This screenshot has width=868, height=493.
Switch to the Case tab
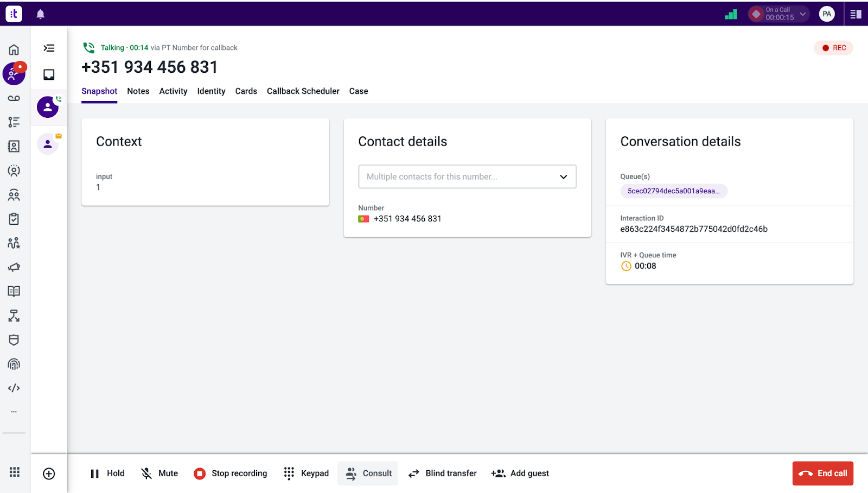[x=359, y=91]
